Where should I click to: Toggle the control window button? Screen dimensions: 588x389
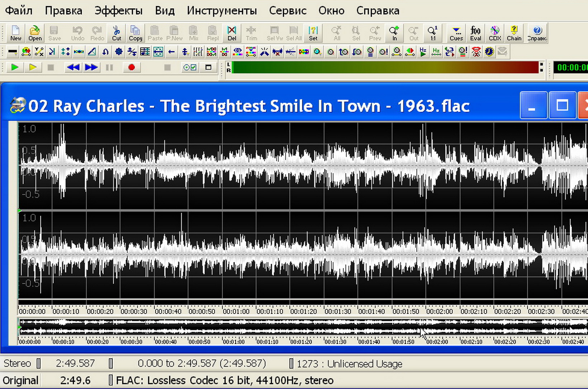click(x=208, y=67)
